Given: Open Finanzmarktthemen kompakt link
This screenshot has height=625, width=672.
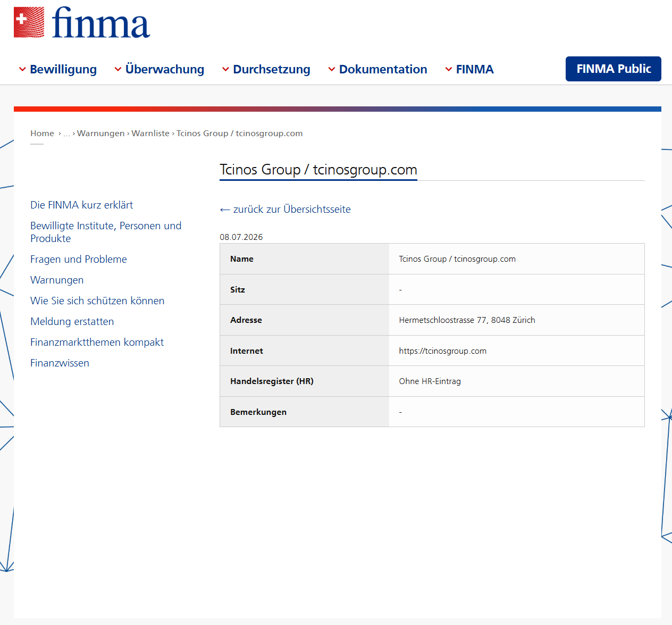Looking at the screenshot, I should coord(97,343).
